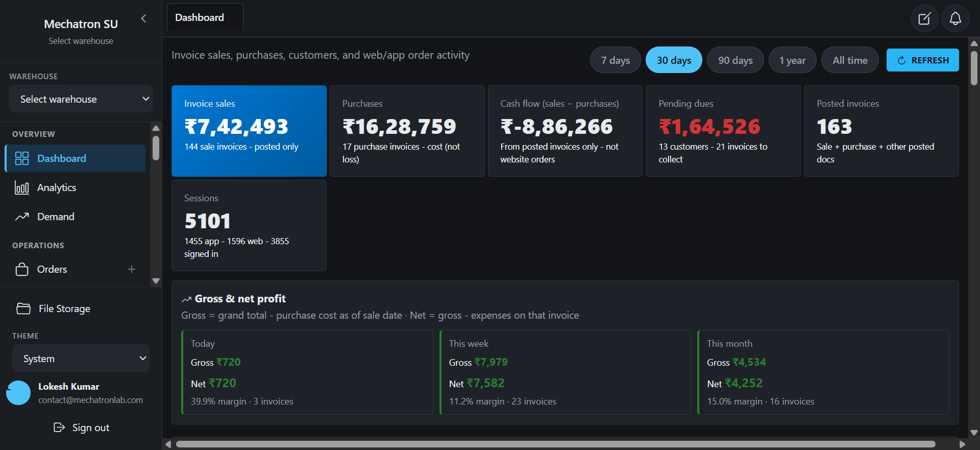Click the Orders shopping bag icon

(22, 269)
